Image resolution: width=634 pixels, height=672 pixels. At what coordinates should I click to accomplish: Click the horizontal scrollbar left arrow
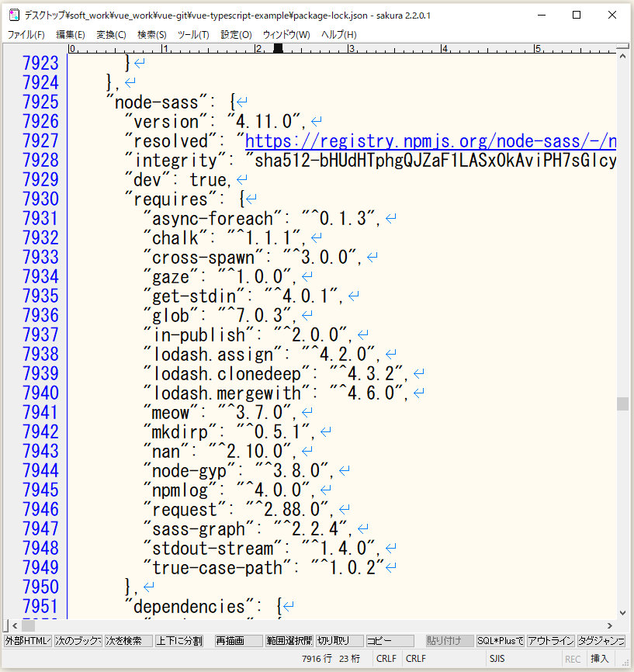pos(15,625)
